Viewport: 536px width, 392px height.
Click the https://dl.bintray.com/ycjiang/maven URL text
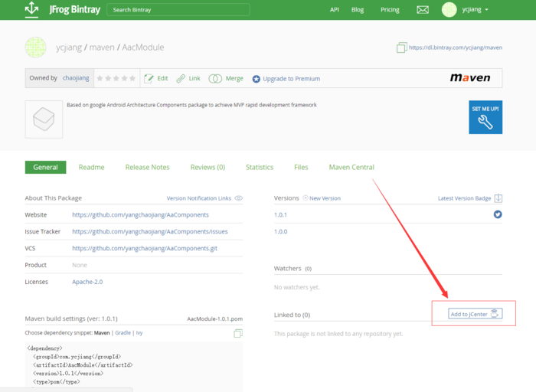(456, 47)
